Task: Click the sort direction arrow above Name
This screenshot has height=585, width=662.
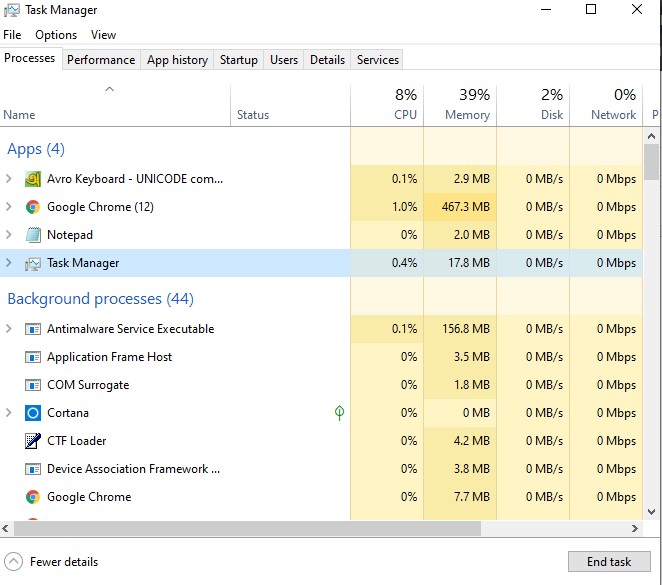Action: (109, 89)
